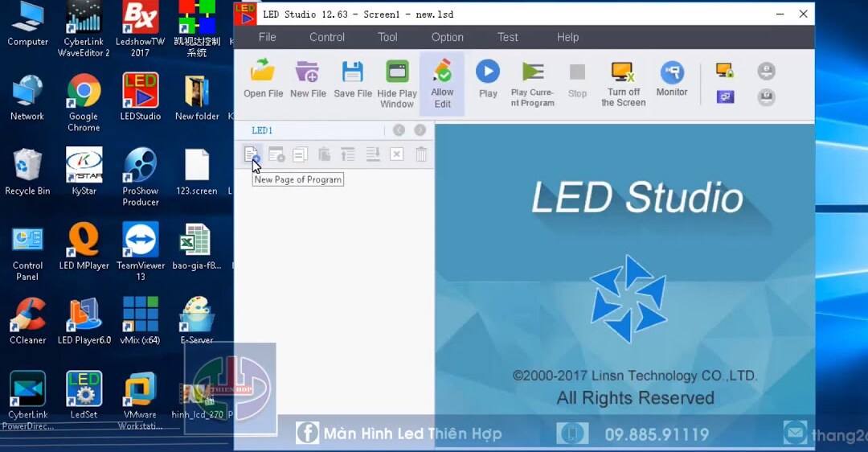
Task: Click Turn off the Screen icon
Action: tap(623, 72)
